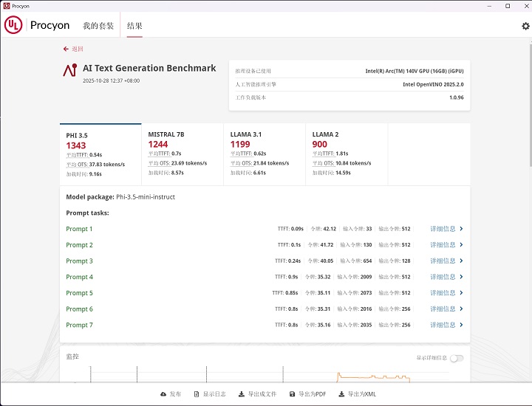Screen dimensions: 532x406
Task: Click the export as XML download icon
Action: pos(341,393)
